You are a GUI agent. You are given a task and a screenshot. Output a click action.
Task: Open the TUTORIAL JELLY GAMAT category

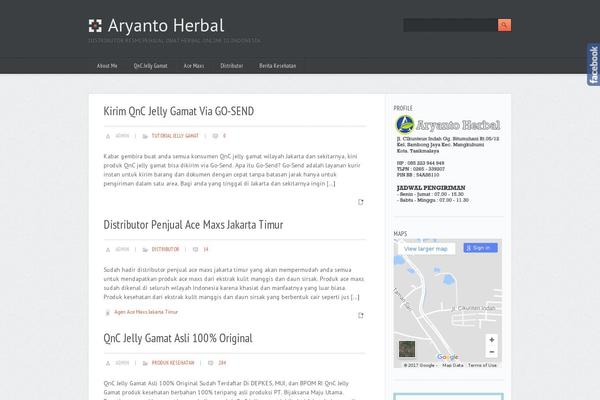click(x=175, y=136)
